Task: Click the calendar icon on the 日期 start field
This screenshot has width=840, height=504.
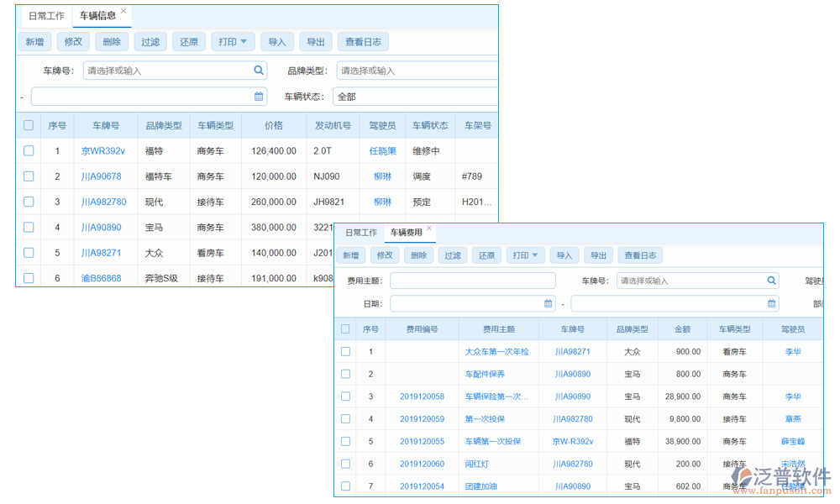Action: [x=550, y=303]
